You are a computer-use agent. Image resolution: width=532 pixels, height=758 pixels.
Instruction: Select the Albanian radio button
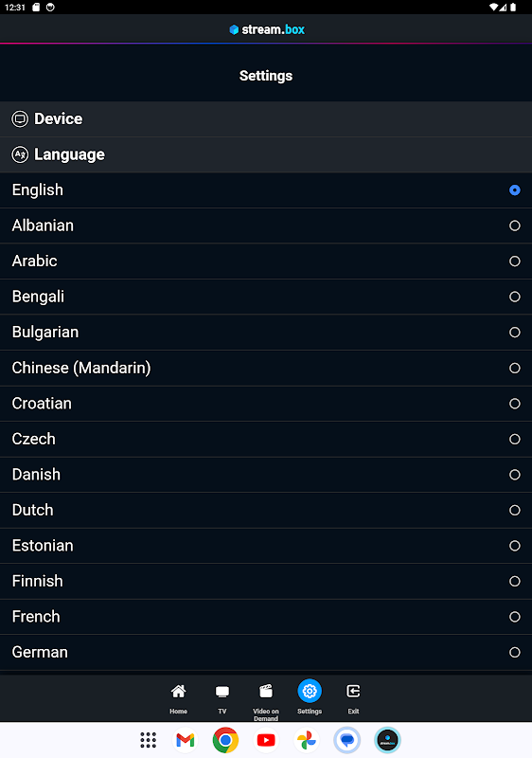tap(515, 226)
